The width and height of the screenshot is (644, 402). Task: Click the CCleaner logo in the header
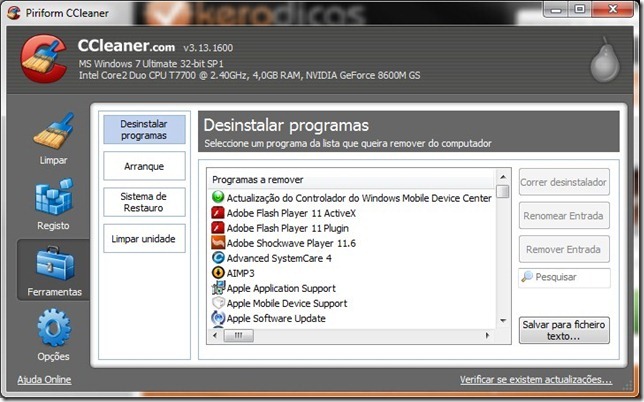[x=44, y=58]
